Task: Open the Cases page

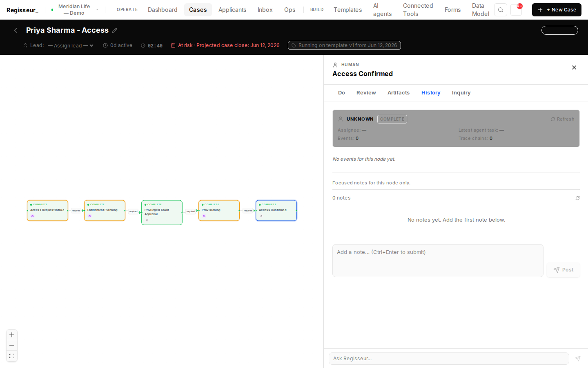Action: click(198, 10)
